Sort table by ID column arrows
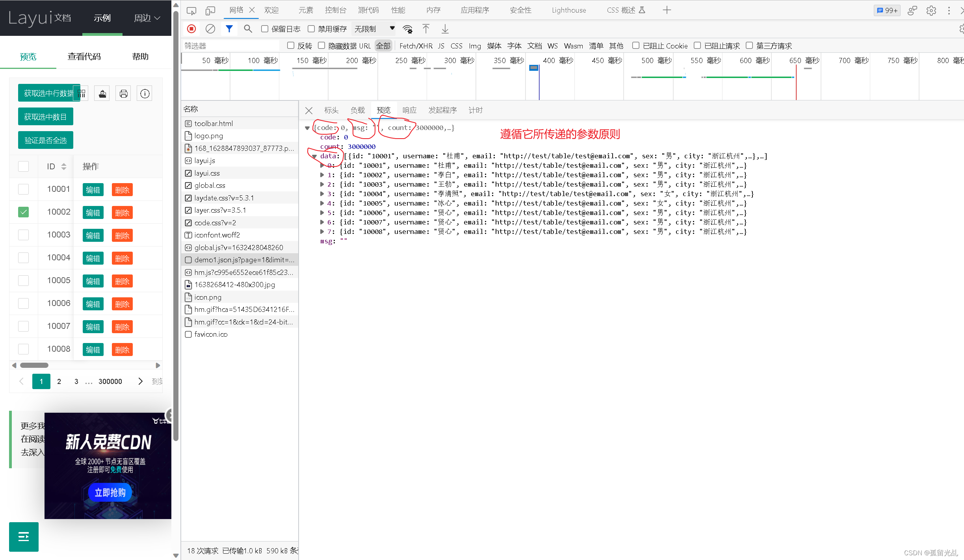 coord(64,167)
